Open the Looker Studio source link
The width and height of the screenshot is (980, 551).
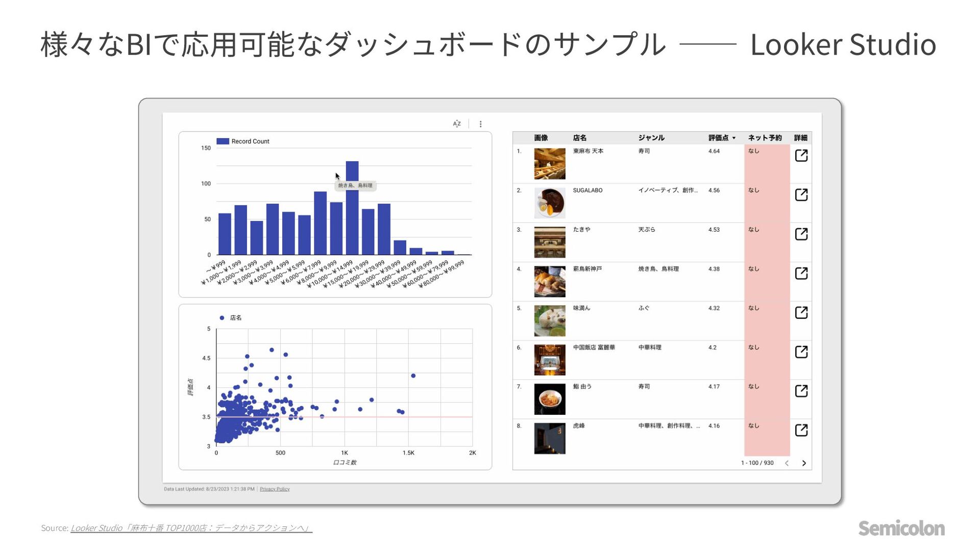click(x=191, y=528)
